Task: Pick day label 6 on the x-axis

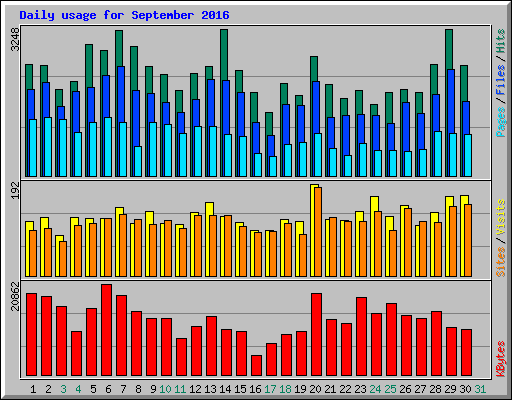Action: (x=108, y=389)
